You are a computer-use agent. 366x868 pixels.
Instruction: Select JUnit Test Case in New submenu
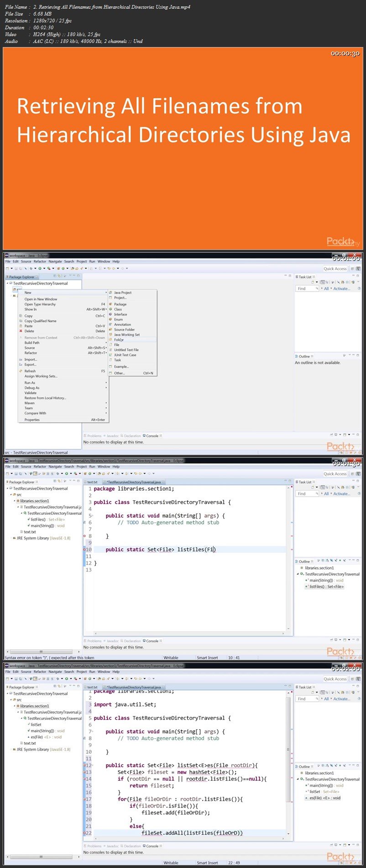[x=125, y=355]
